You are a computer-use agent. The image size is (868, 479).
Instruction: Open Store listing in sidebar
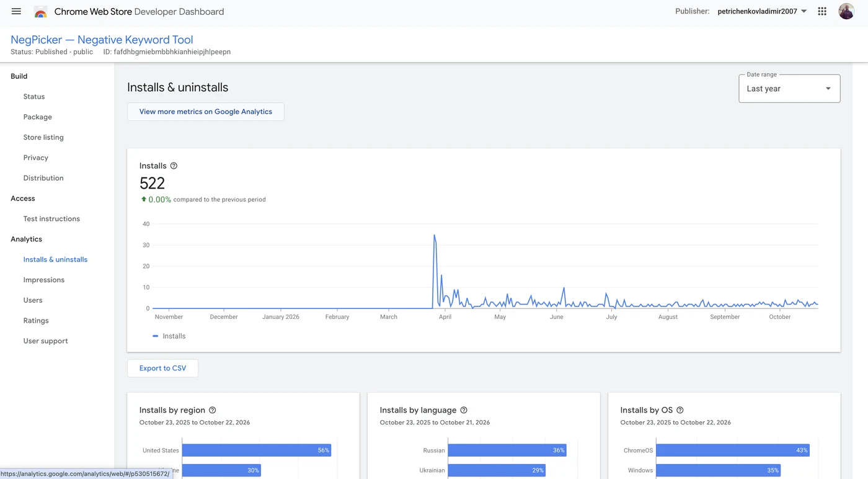click(x=43, y=138)
